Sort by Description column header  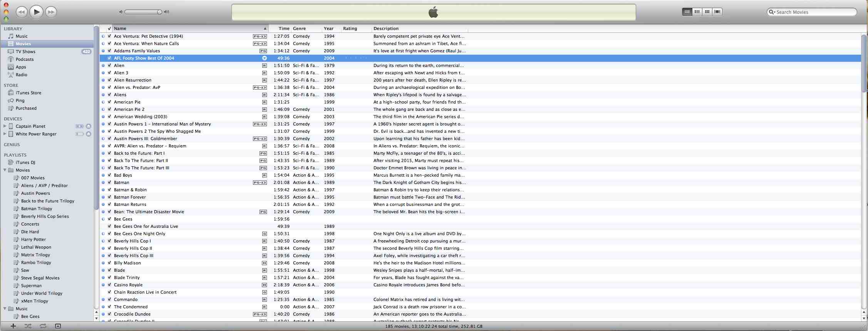pos(420,28)
